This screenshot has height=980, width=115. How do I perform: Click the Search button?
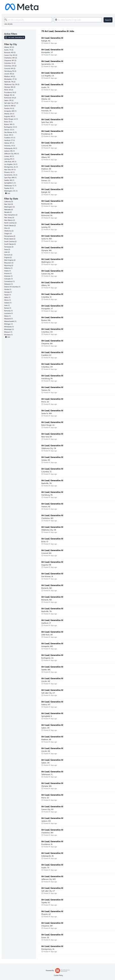coord(108,20)
